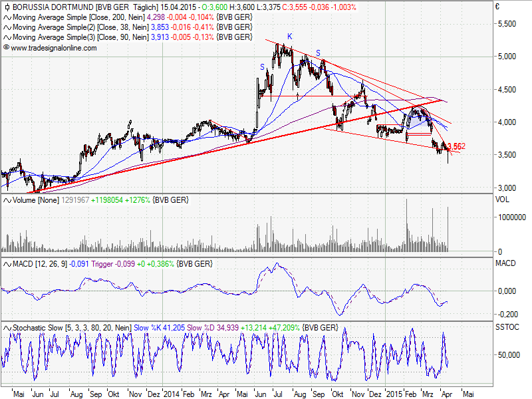Click the VOL axis label
The height and width of the screenshot is (399, 532).
pyautogui.click(x=502, y=199)
